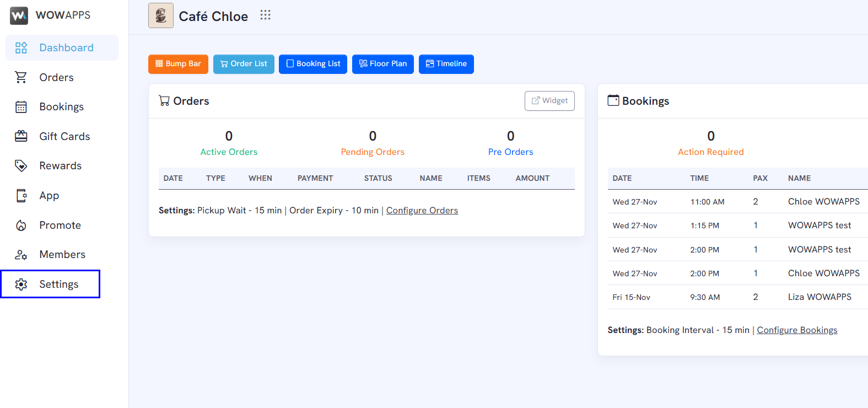Click the Café Chloe title text
Viewport: 868px width, 408px height.
click(x=213, y=17)
